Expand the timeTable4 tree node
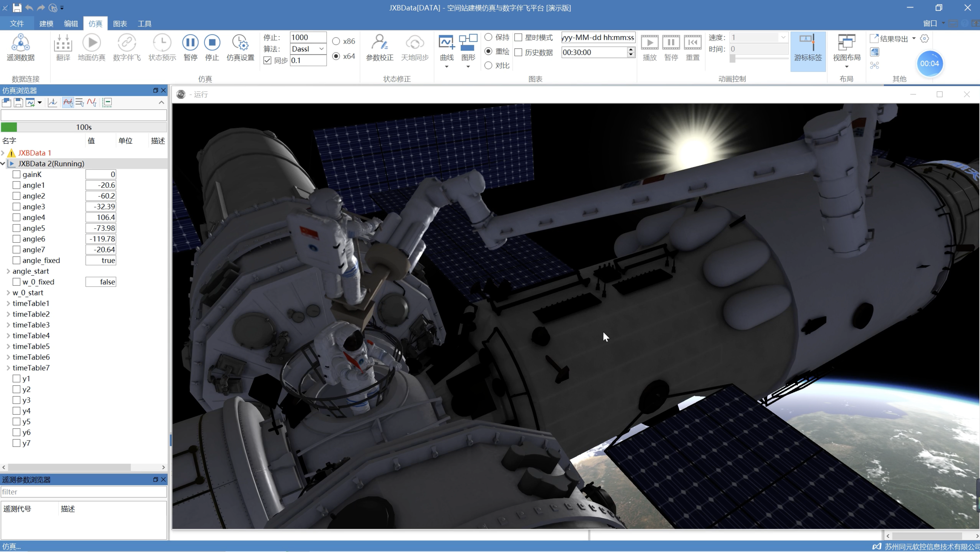 tap(9, 336)
